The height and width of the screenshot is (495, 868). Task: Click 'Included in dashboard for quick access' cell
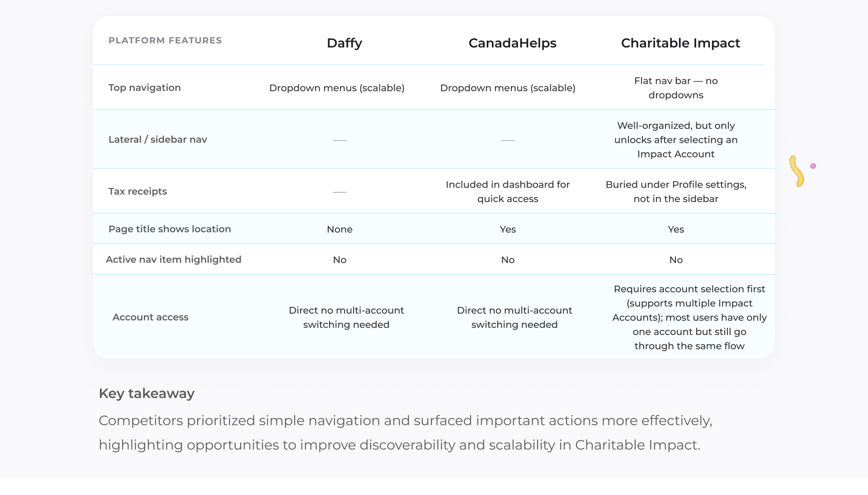[x=508, y=192]
